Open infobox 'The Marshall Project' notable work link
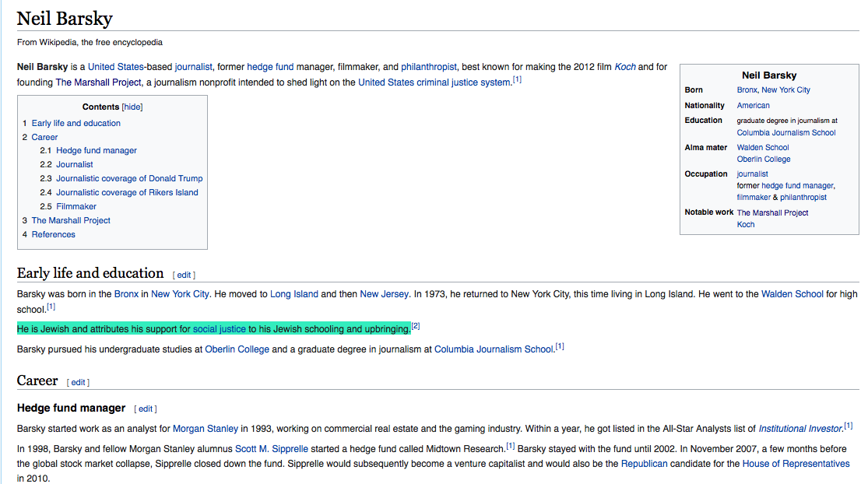The image size is (868, 484). pyautogui.click(x=772, y=213)
